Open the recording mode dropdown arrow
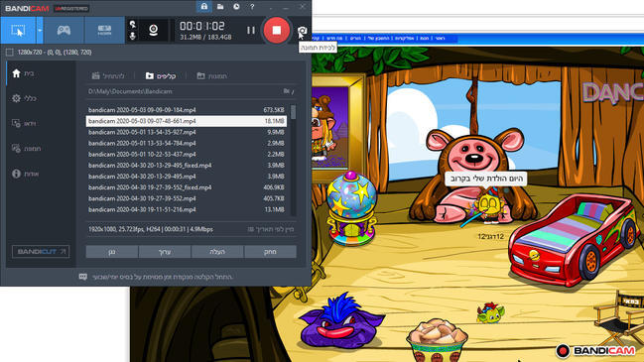The image size is (644, 362). [x=40, y=30]
